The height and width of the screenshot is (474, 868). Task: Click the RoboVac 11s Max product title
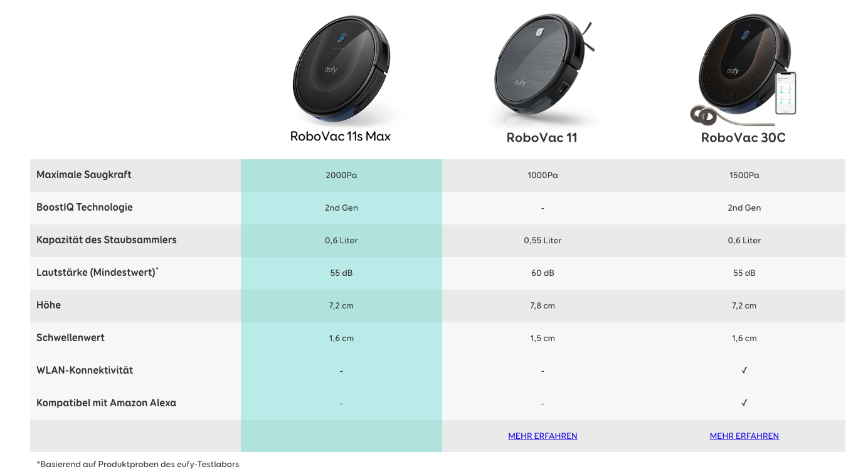(341, 136)
